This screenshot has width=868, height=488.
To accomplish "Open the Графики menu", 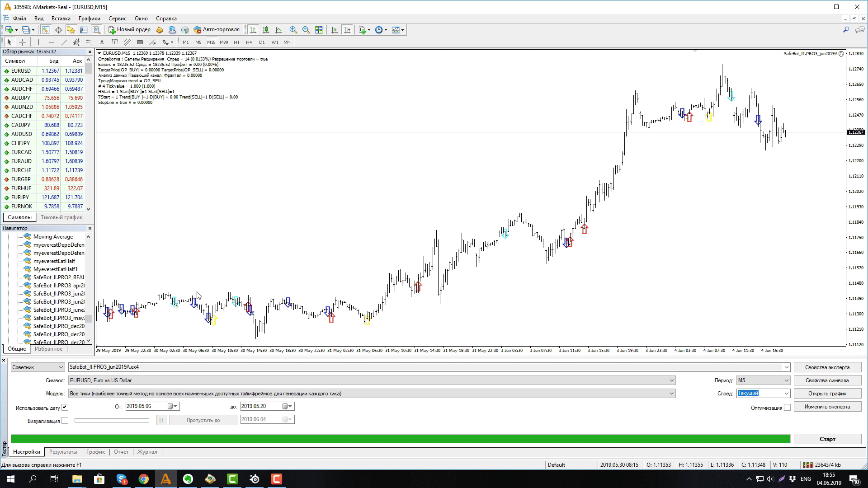I will (x=90, y=19).
